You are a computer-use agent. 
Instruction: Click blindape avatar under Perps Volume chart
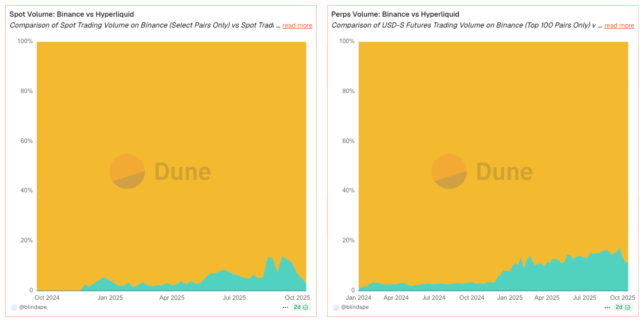(x=336, y=307)
